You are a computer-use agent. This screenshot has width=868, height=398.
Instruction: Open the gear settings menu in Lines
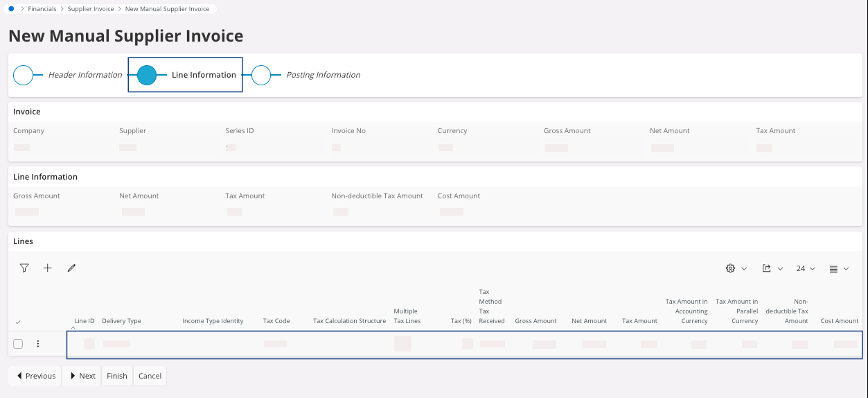735,268
